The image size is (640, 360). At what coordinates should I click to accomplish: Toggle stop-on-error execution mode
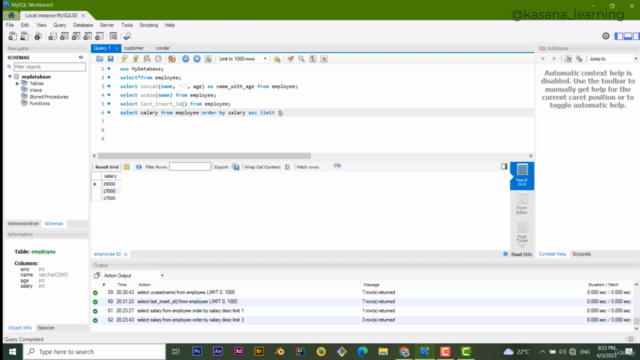click(x=172, y=59)
